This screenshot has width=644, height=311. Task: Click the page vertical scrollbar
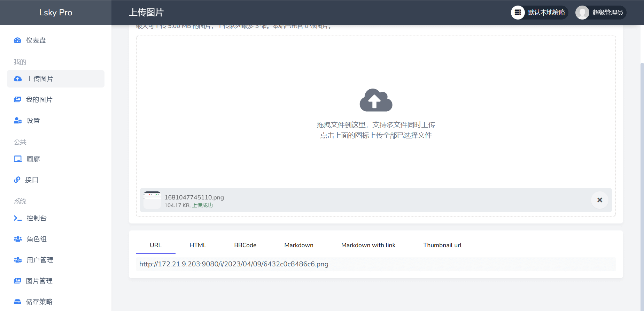tap(642, 174)
